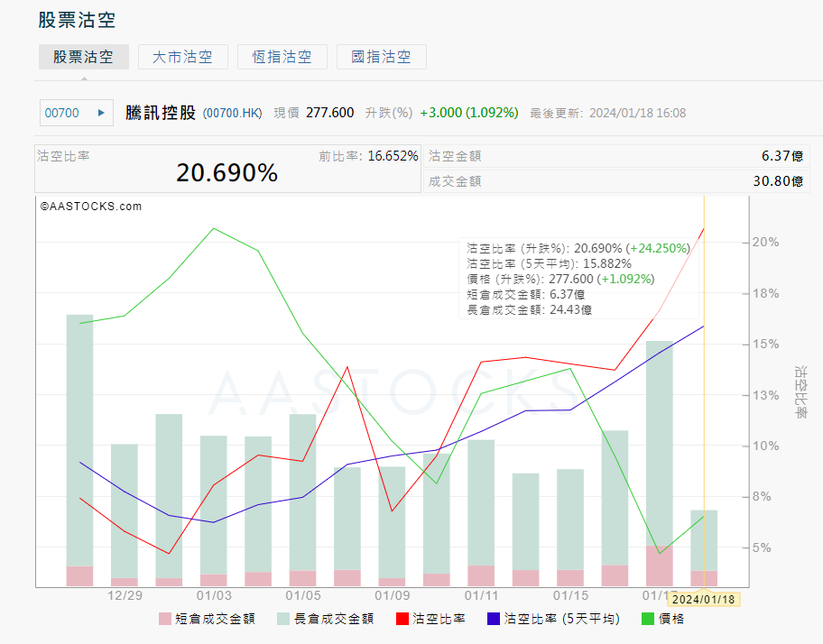The image size is (823, 644).
Task: Click the 短倉成交金額 legend label
Action: (x=215, y=619)
